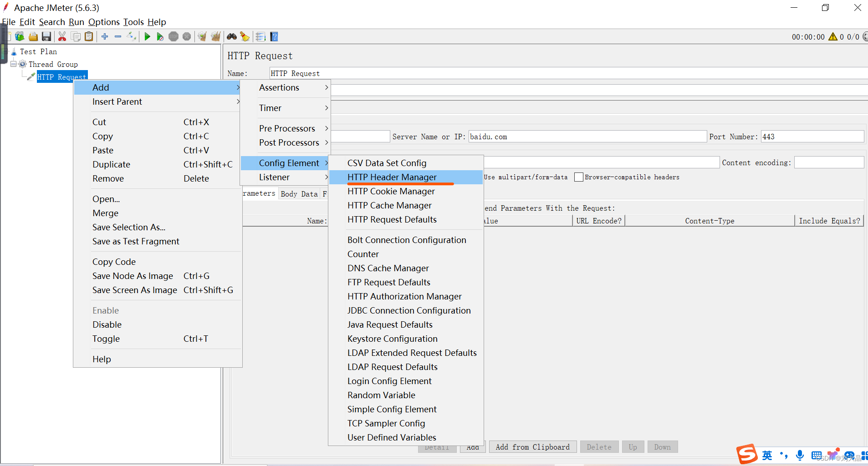Click the URL Encode? column header
The image size is (868, 466).
coord(599,221)
